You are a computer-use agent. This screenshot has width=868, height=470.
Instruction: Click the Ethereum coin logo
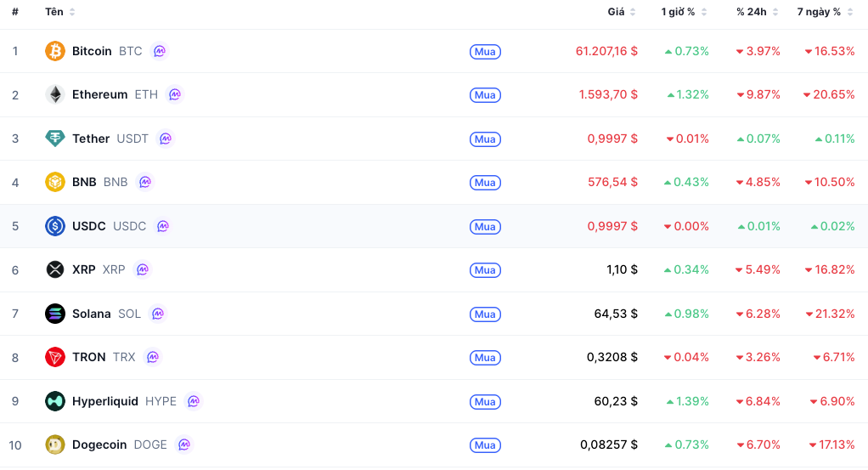click(55, 95)
